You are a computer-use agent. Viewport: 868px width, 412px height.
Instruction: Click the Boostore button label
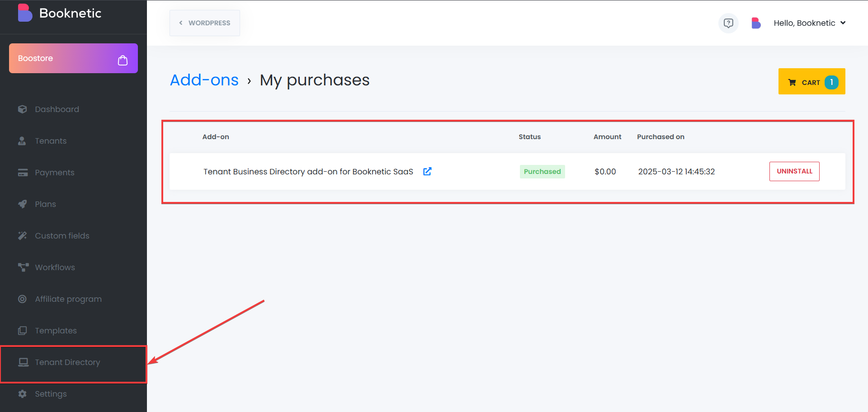(x=35, y=58)
